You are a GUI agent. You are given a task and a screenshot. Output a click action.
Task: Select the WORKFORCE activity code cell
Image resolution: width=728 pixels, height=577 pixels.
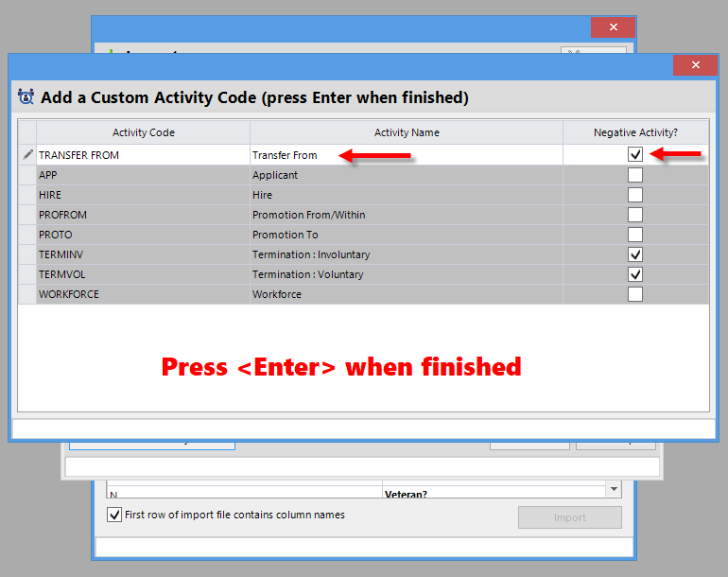(x=143, y=294)
